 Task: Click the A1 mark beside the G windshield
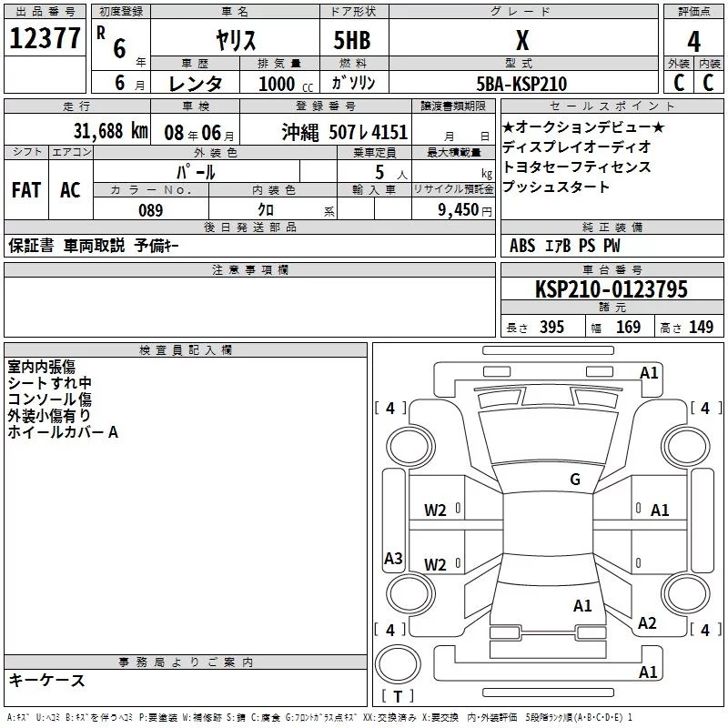(x=660, y=511)
